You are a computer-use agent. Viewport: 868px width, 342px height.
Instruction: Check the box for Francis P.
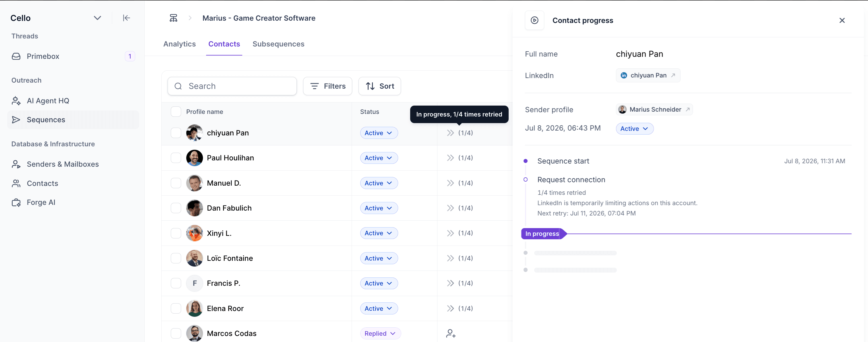click(176, 283)
